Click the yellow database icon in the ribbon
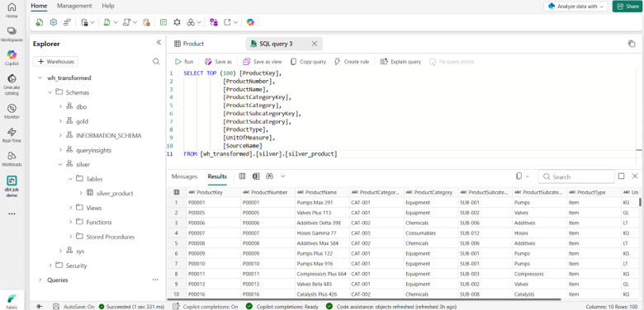The image size is (644, 310). pyautogui.click(x=147, y=22)
